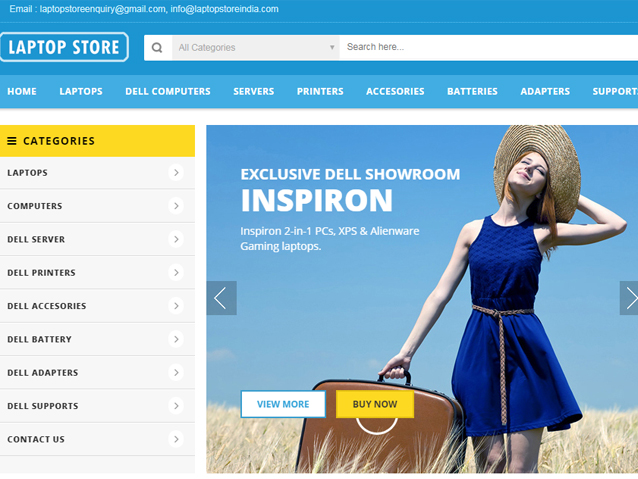This screenshot has height=479, width=638.
Task: Select the DELL ADAPTERS sidebar category text
Action: [43, 373]
